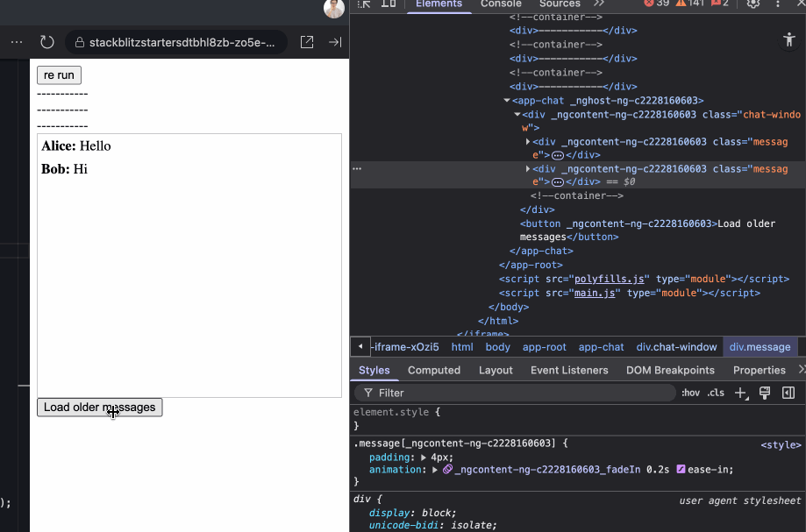Show more styles pane tabs

801,370
